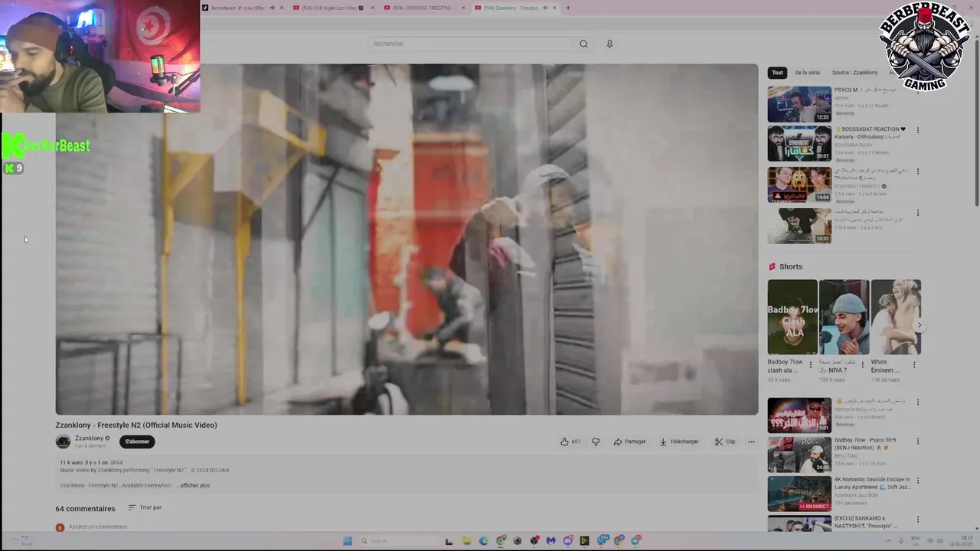Open the Windows Start menu
The width and height of the screenshot is (980, 551).
[347, 541]
